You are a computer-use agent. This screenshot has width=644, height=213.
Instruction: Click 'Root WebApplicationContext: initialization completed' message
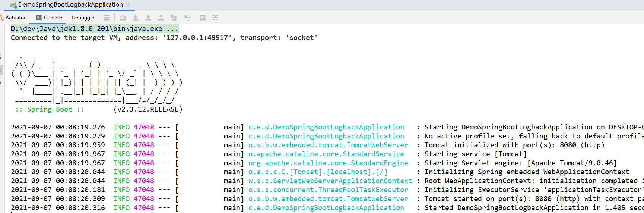pos(534,181)
